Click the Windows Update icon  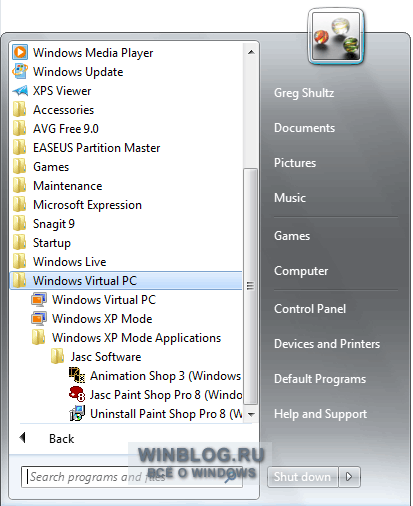pos(20,71)
